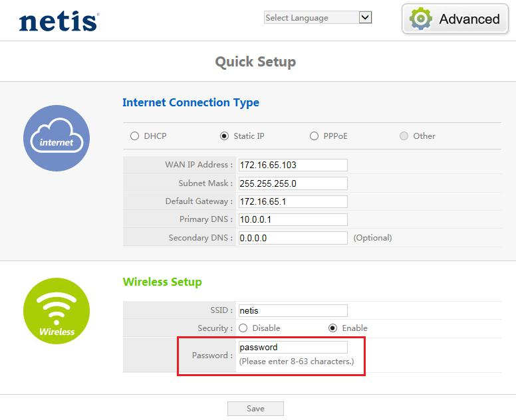This screenshot has width=516, height=420.
Task: Click the green Wireless Wi-Fi icon
Action: 57,310
